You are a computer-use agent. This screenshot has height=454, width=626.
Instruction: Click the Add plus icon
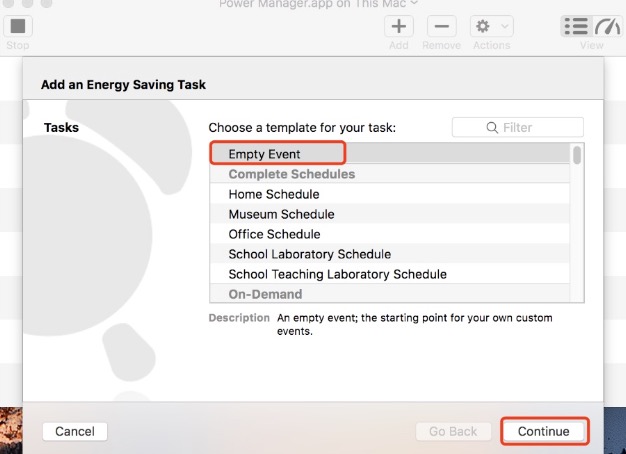pos(399,27)
